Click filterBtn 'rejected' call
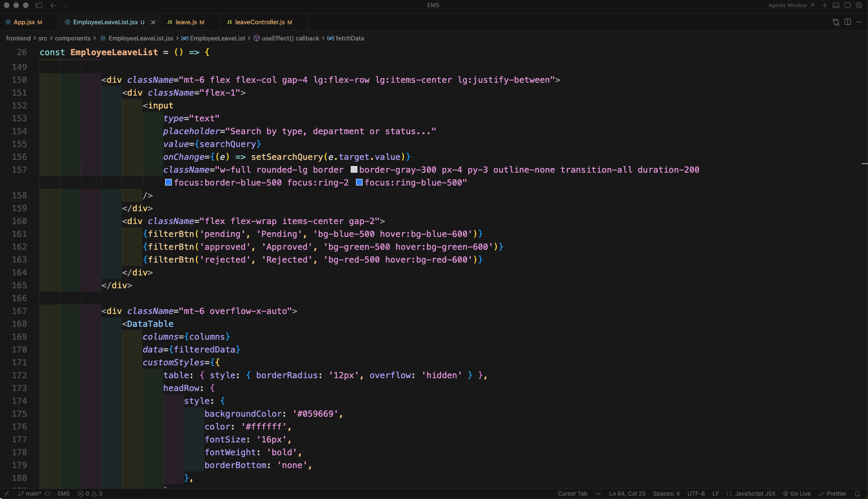Image resolution: width=868 pixels, height=499 pixels. click(x=313, y=260)
